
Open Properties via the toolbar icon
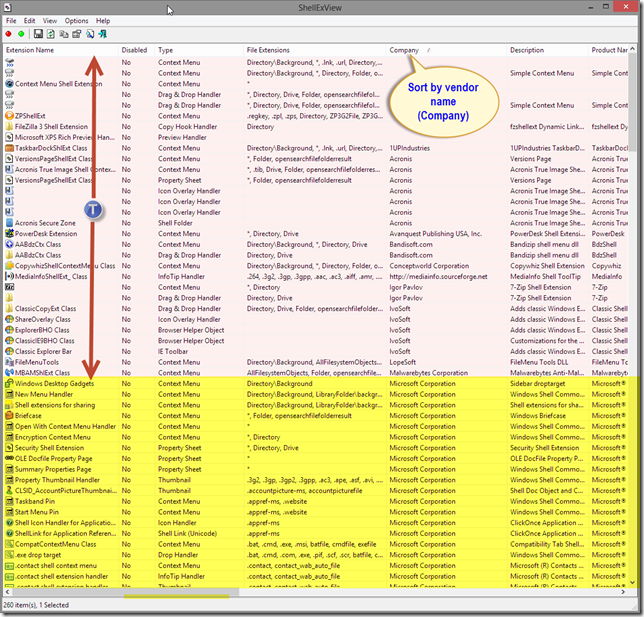point(76,34)
